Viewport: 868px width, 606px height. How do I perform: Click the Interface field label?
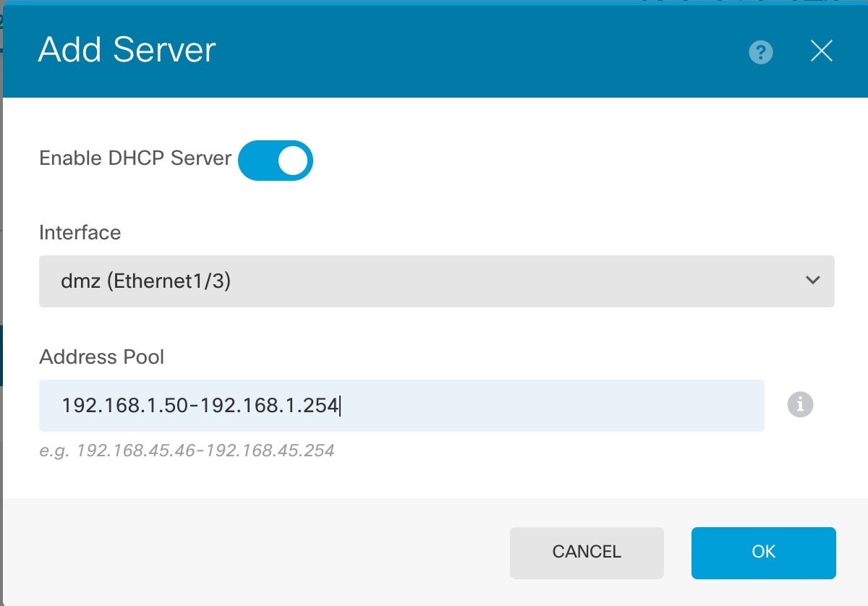[80, 233]
